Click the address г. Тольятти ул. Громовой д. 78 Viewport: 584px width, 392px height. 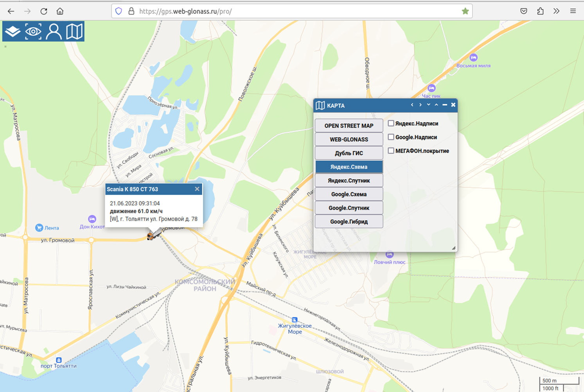coord(158,219)
